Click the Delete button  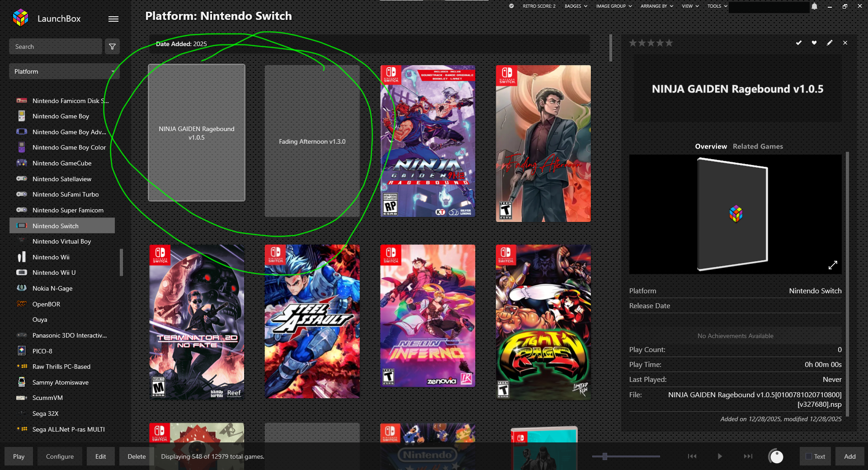pyautogui.click(x=137, y=456)
